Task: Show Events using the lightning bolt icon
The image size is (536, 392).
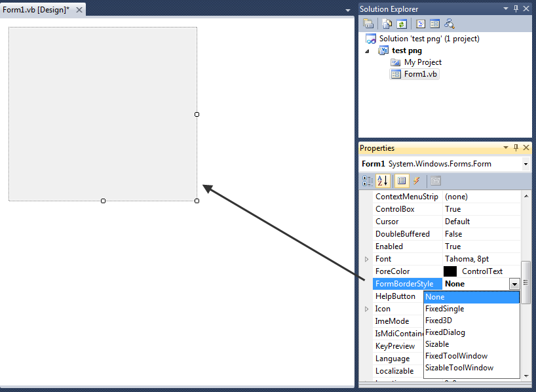Action: pos(416,181)
